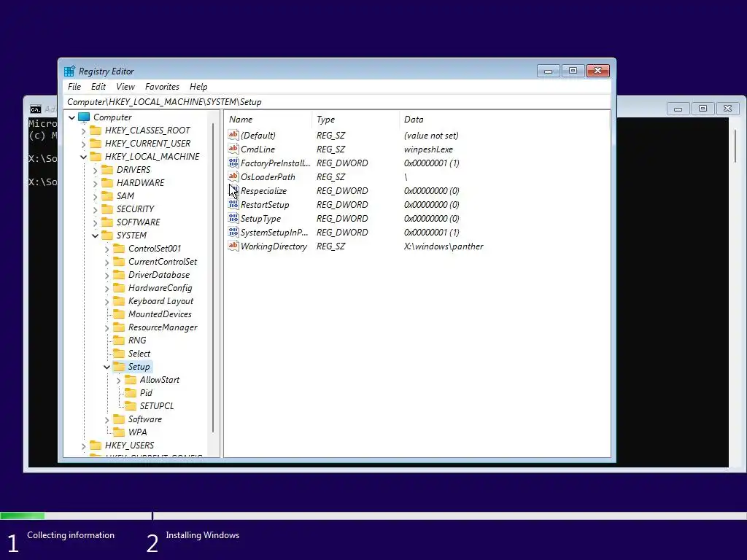
Task: Expand HKEY_CLASSES_ROOT chevron
Action: tap(84, 131)
